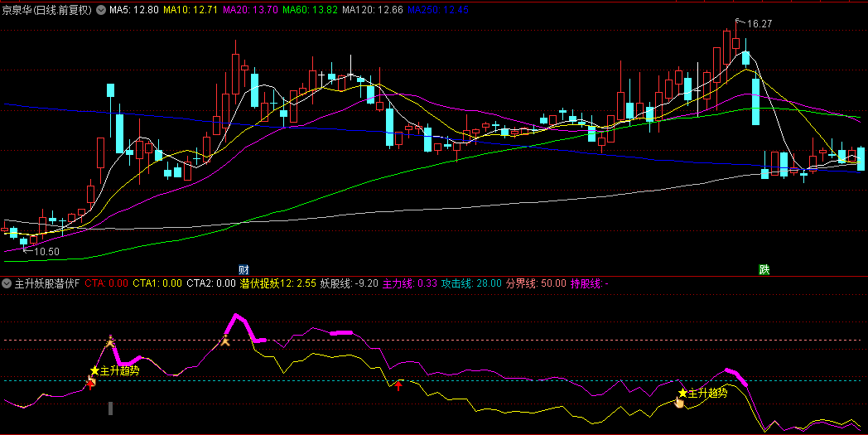Click the 财 marker icon
Screen dimensions: 868x435
click(244, 270)
